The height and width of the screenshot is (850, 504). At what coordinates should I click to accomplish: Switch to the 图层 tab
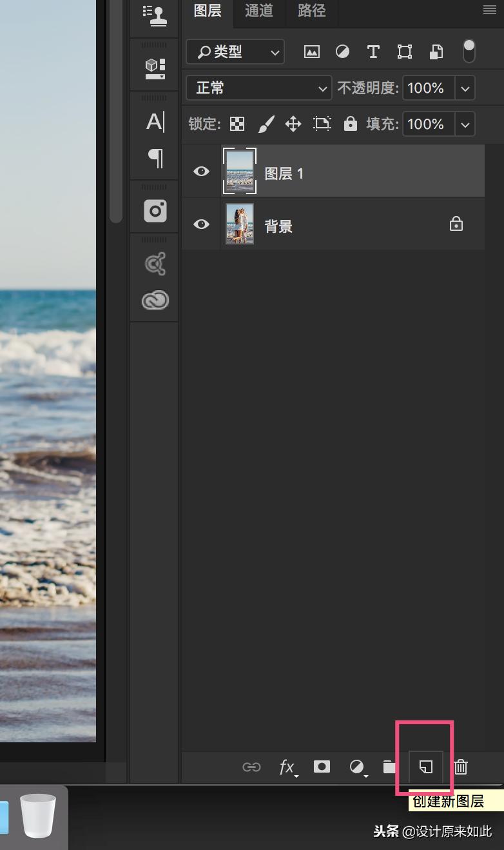(208, 11)
